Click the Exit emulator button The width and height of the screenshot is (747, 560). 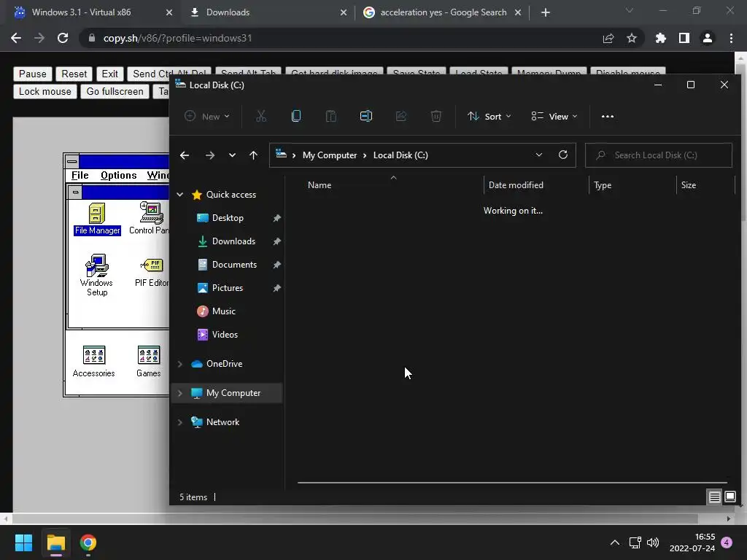109,74
